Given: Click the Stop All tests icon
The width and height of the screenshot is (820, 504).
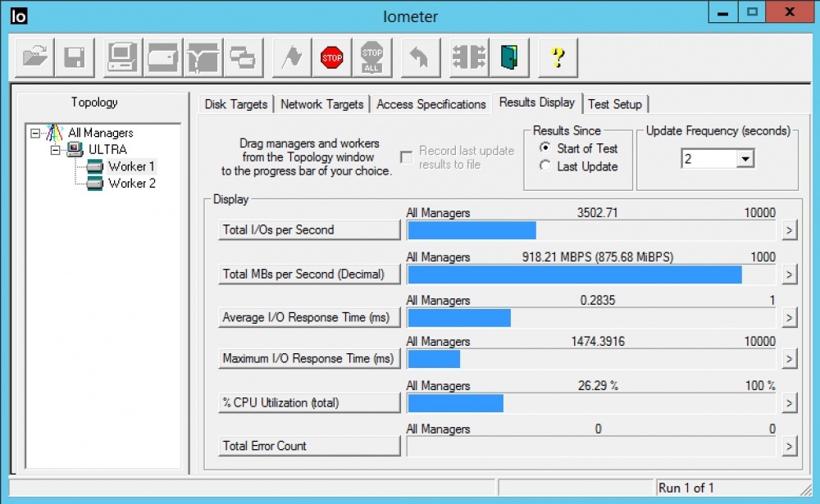Looking at the screenshot, I should (371, 57).
